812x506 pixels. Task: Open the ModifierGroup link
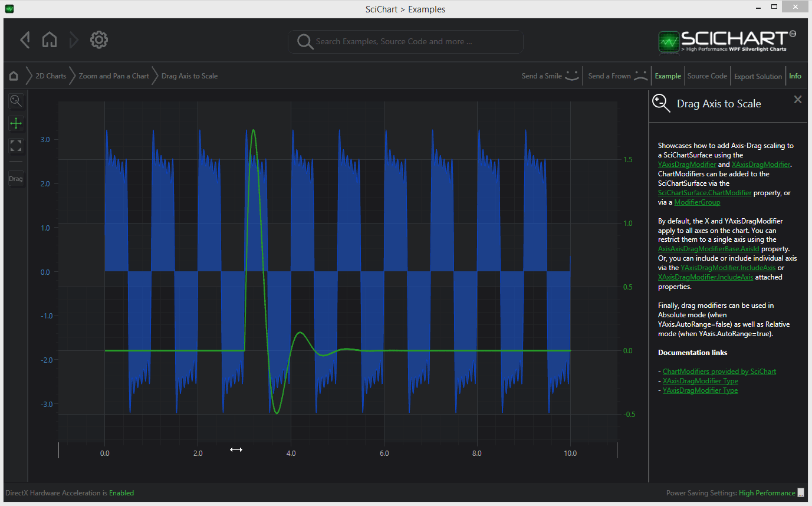[x=697, y=202]
